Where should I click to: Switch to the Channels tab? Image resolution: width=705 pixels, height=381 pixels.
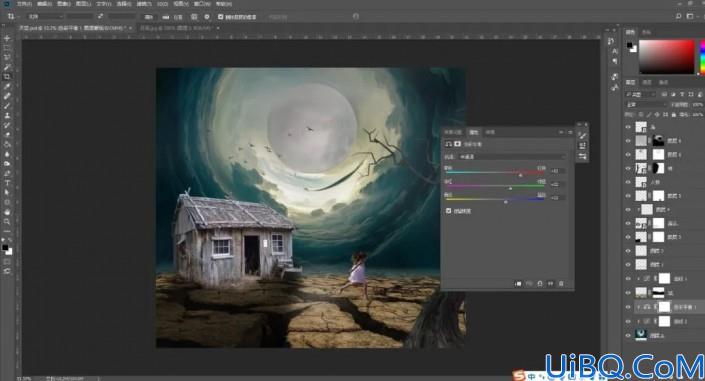pyautogui.click(x=647, y=82)
